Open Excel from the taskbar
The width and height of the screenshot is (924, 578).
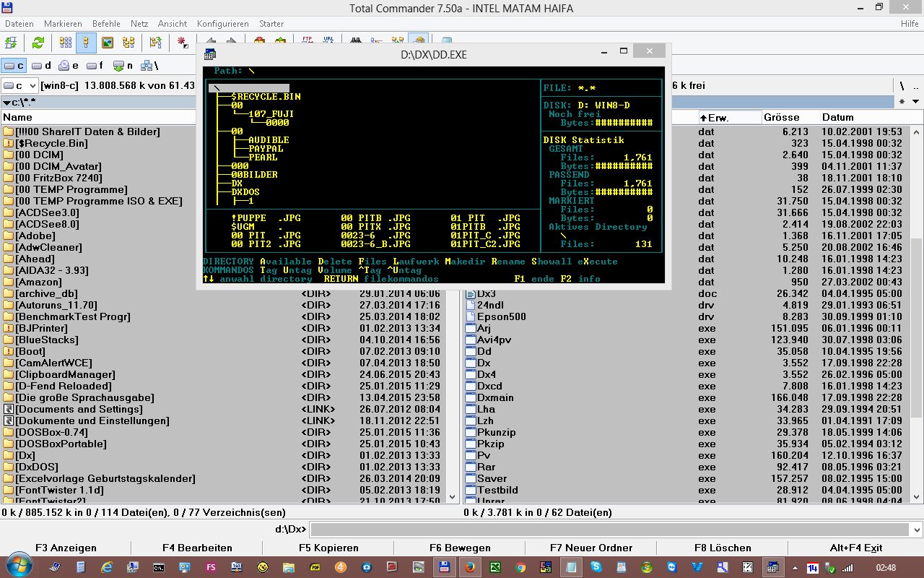494,567
